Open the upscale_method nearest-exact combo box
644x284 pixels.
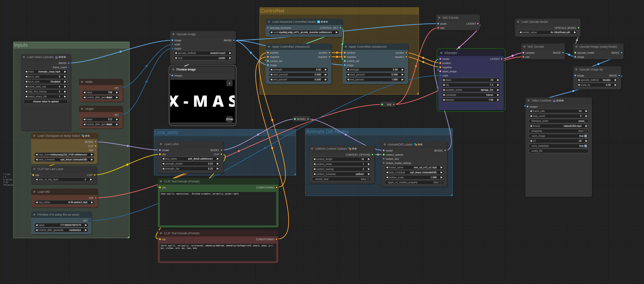pos(203,53)
